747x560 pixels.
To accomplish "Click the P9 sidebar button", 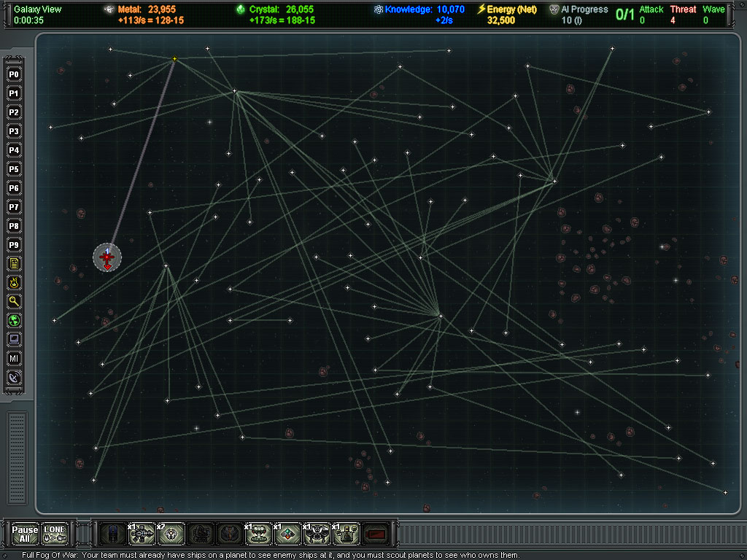I will tap(14, 244).
